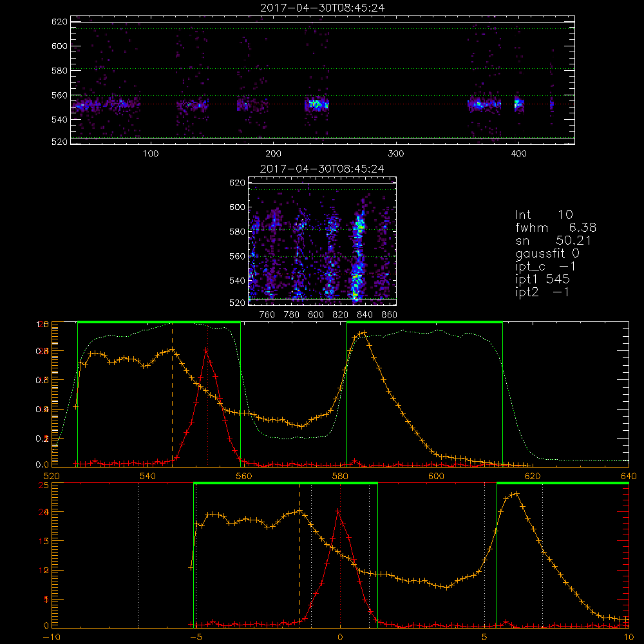Click the red curve peak in the third plot
The height and width of the screenshot is (644, 644).
[206, 350]
